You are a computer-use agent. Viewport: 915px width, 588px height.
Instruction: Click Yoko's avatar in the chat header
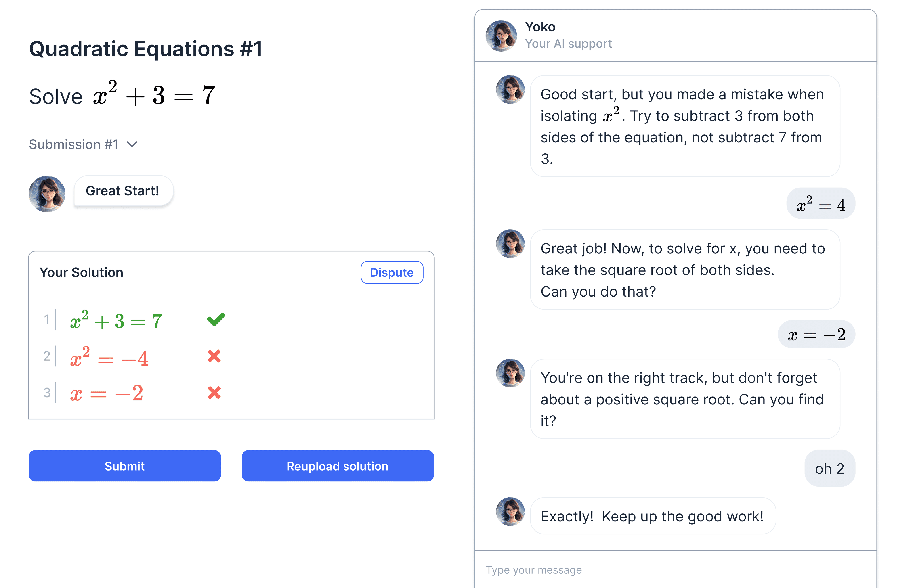click(501, 35)
